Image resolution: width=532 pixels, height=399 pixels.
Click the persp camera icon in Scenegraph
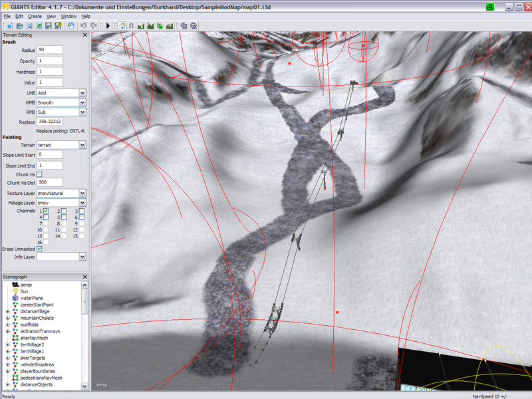(15, 285)
